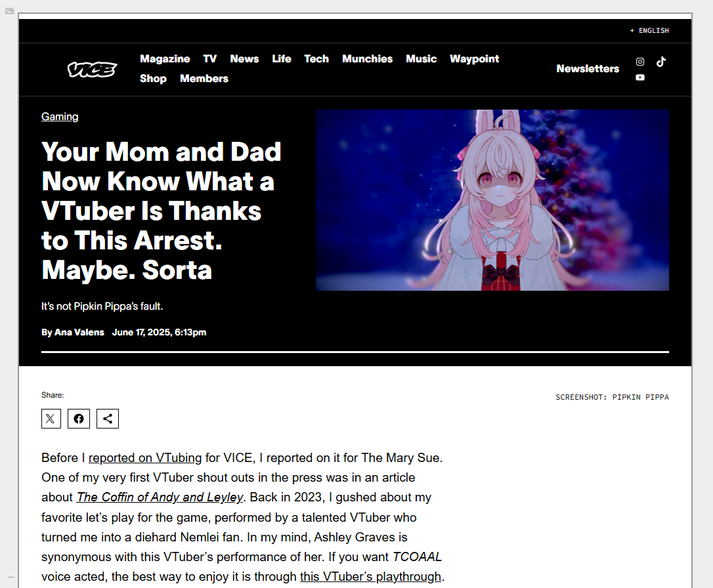Open author Ana Valens' profile
The width and height of the screenshot is (713, 588).
coord(79,332)
